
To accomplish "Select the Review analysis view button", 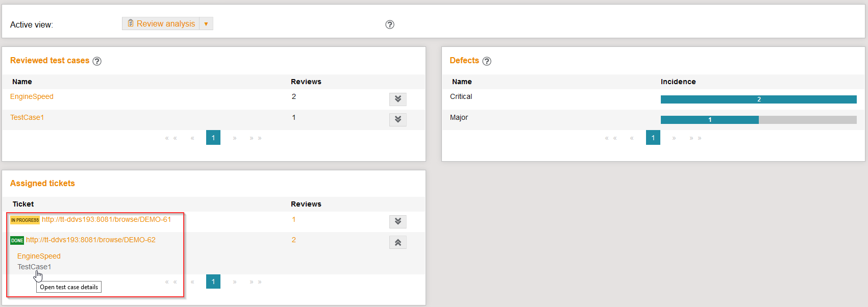I will tap(161, 24).
